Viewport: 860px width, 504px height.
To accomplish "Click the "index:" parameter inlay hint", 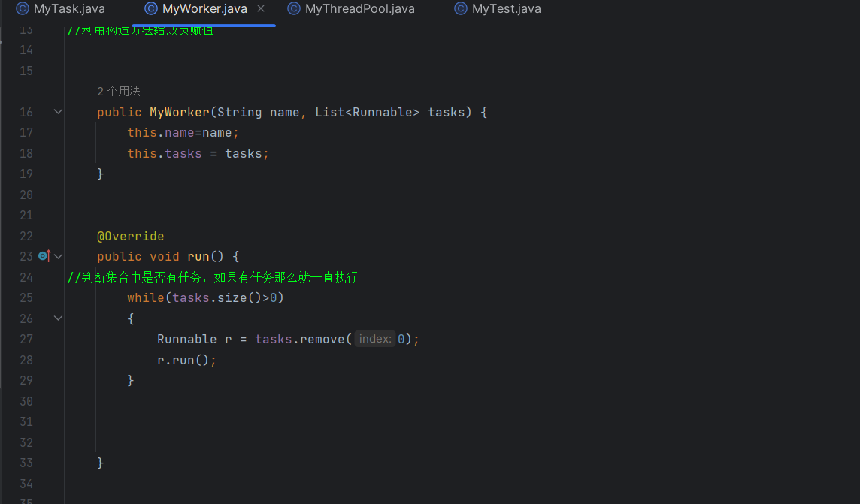I will [374, 339].
